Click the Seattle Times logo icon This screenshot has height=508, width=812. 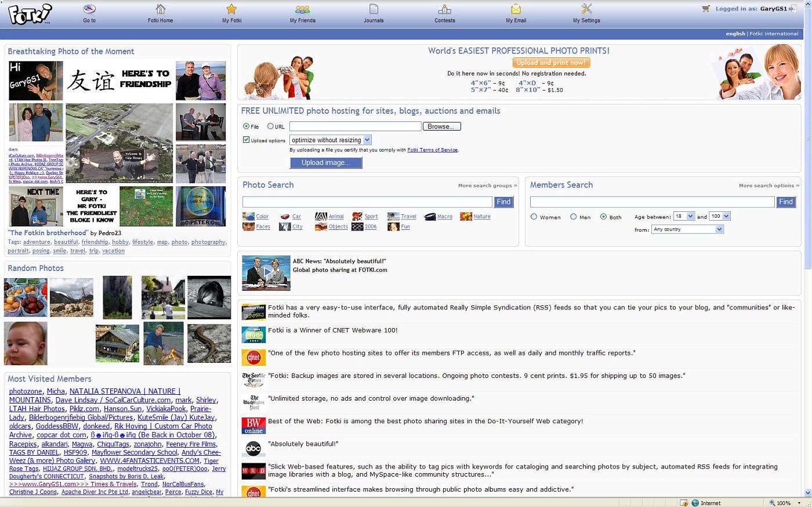pyautogui.click(x=253, y=380)
